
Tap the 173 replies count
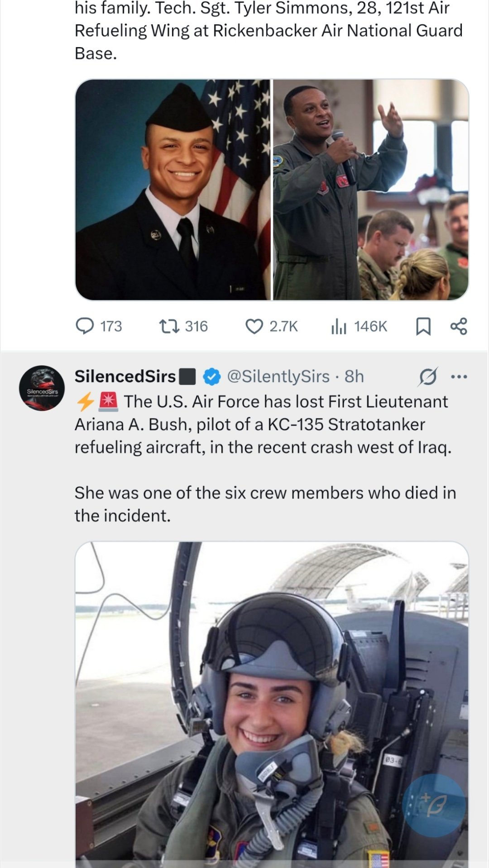click(x=111, y=326)
